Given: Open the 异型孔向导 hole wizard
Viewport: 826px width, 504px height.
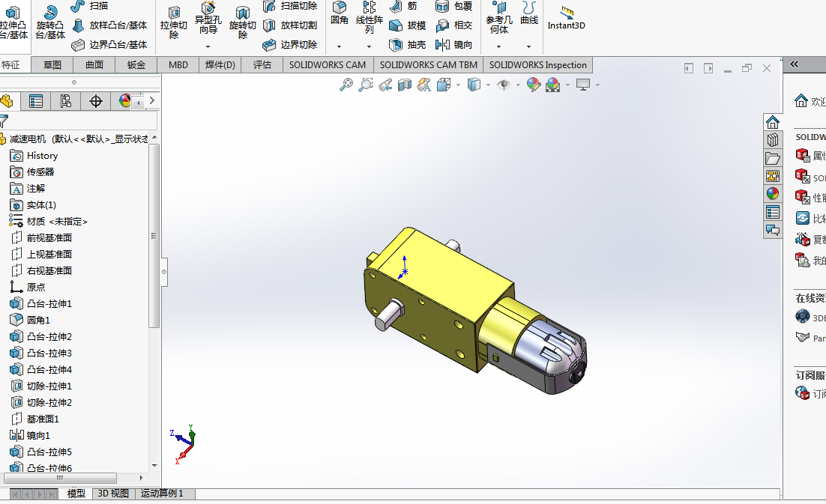Looking at the screenshot, I should point(208,19).
